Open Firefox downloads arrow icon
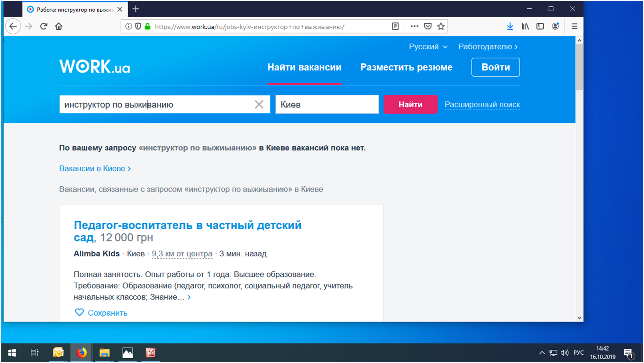Image resolution: width=644 pixels, height=363 pixels. coord(510,26)
